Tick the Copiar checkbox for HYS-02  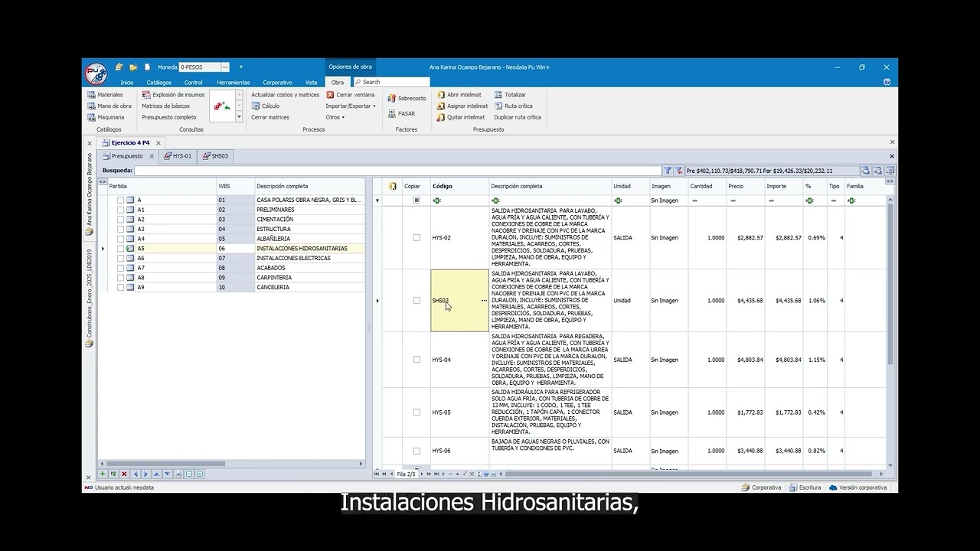coord(416,238)
